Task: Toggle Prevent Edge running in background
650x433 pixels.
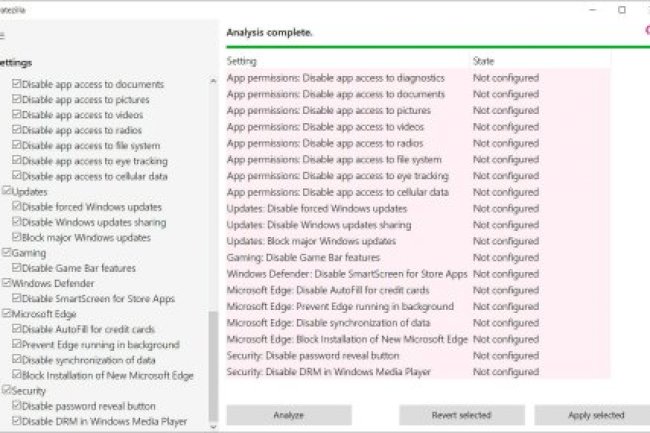Action: click(17, 345)
